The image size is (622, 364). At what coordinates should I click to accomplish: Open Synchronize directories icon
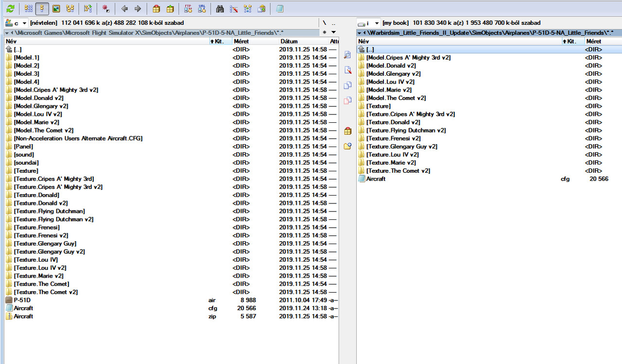[x=248, y=8]
